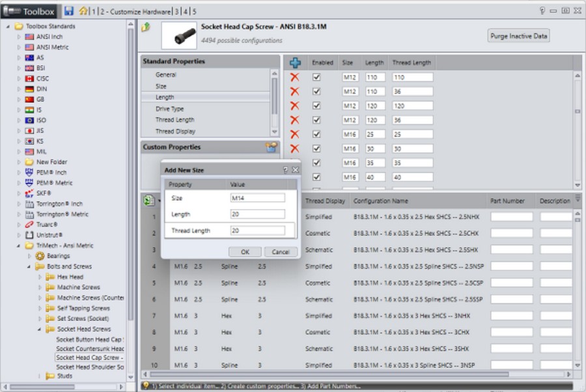
Task: Go to wizard step 3
Action: 176,12
